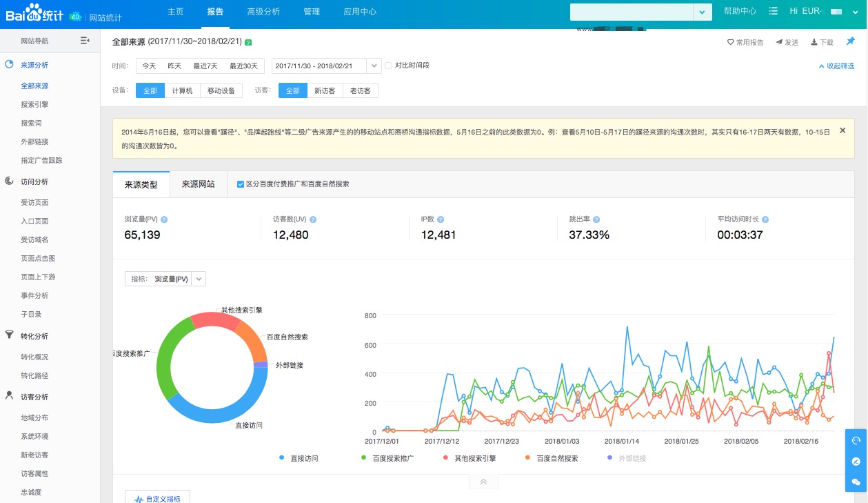This screenshot has width=868, height=503.
Task: Select the 移动设备 device filter
Action: click(221, 90)
